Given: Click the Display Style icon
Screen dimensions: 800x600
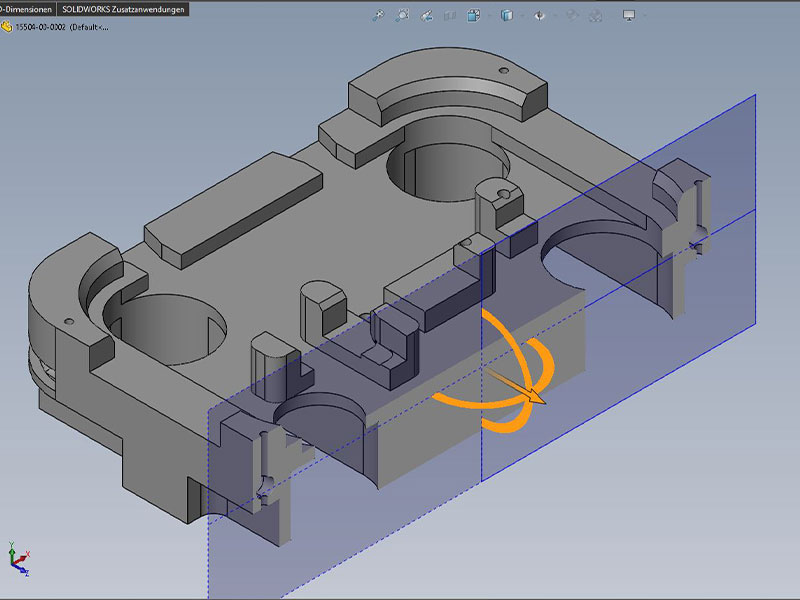Looking at the screenshot, I should [506, 16].
